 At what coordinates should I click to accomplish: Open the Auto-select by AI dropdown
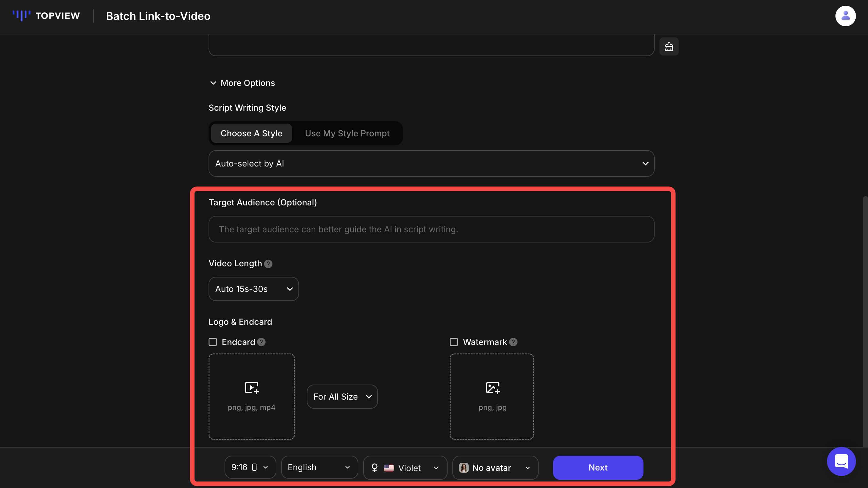(431, 163)
